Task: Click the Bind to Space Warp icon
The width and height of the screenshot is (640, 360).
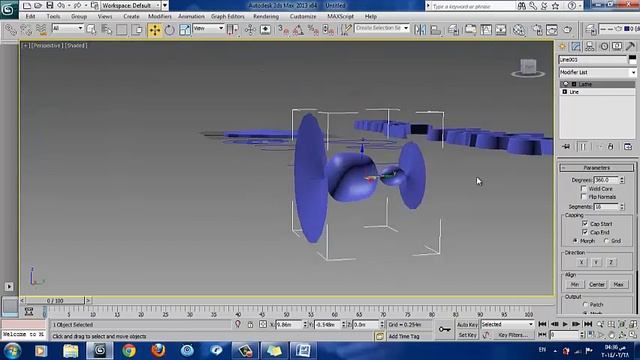Action: (x=41, y=30)
